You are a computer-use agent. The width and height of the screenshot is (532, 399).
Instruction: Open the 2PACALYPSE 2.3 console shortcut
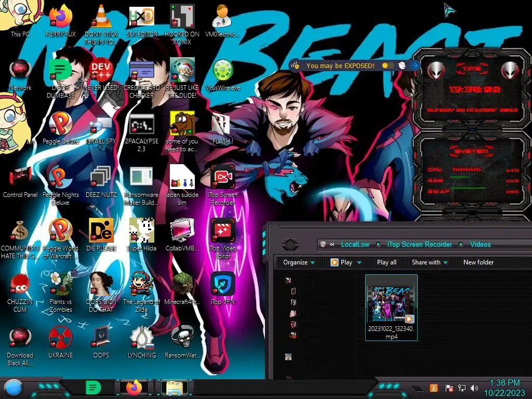[x=141, y=131]
